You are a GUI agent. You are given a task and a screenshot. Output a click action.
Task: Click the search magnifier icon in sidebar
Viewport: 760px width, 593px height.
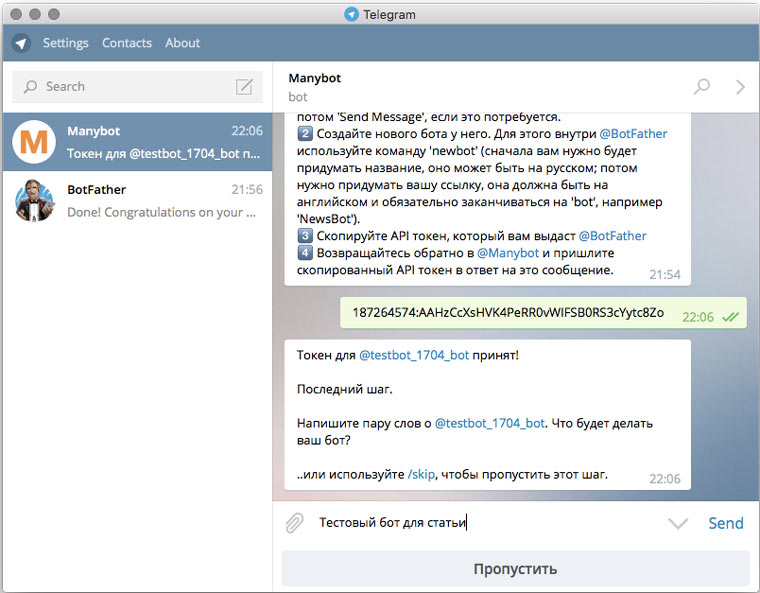(x=30, y=87)
